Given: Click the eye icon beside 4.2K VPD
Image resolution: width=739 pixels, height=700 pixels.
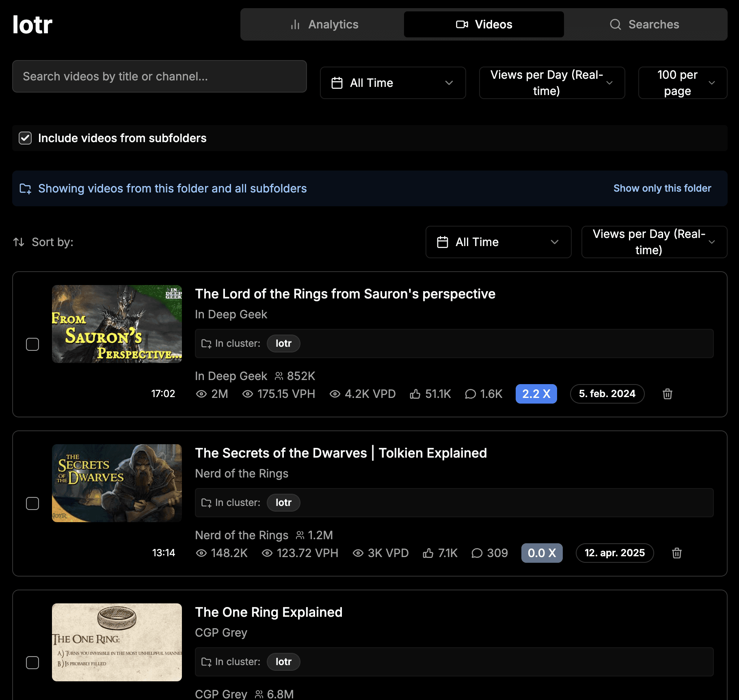Looking at the screenshot, I should (335, 394).
